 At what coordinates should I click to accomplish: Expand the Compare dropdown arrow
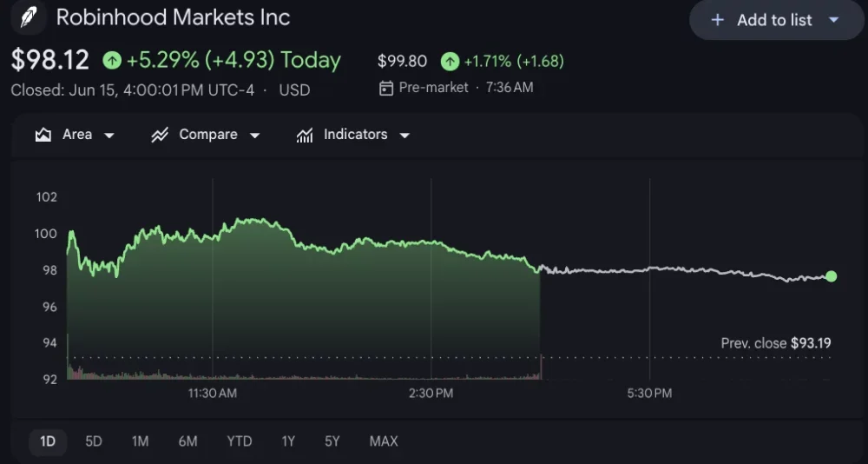pyautogui.click(x=254, y=136)
